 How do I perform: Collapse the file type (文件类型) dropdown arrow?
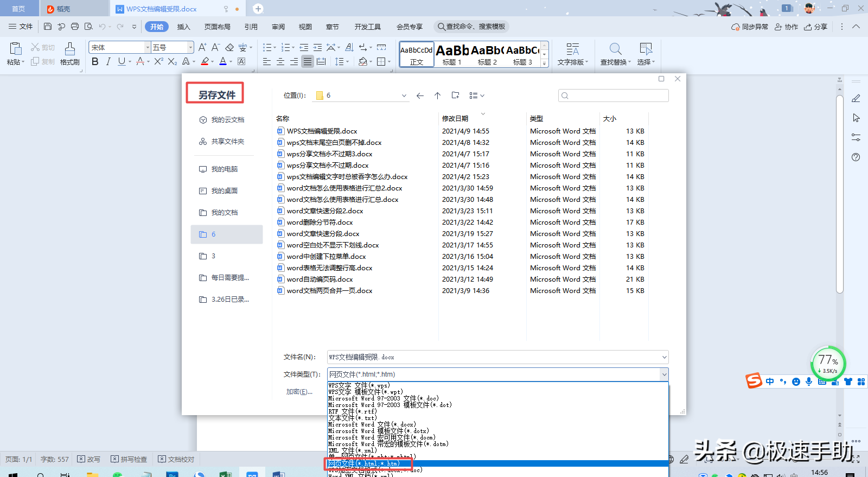pyautogui.click(x=664, y=374)
